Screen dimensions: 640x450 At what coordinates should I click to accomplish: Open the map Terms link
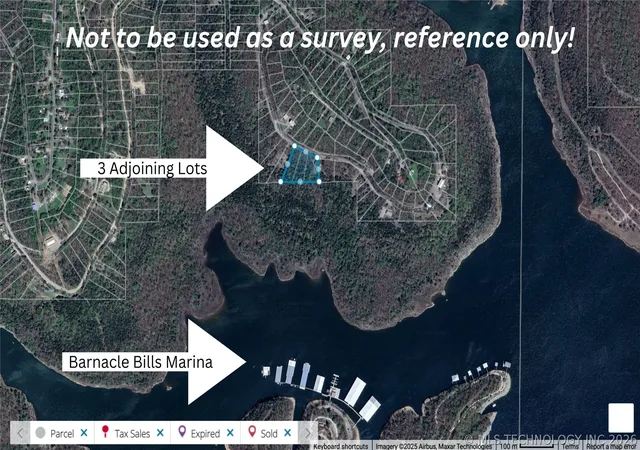570,447
